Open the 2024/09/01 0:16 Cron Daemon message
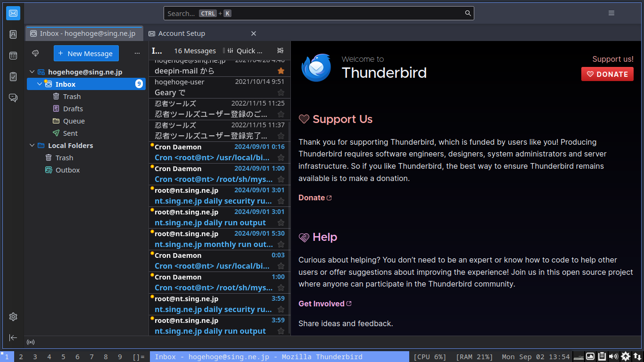Screen dimensions: 644x362 [x=220, y=152]
